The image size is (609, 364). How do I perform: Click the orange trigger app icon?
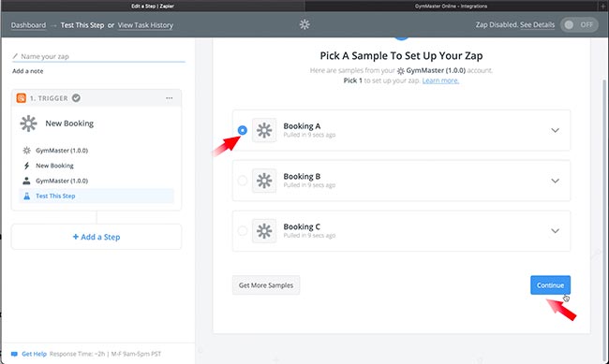click(x=21, y=98)
